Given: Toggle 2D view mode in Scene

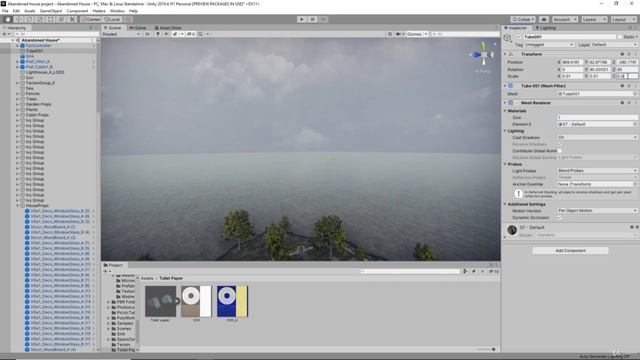Looking at the screenshot, I should 147,34.
